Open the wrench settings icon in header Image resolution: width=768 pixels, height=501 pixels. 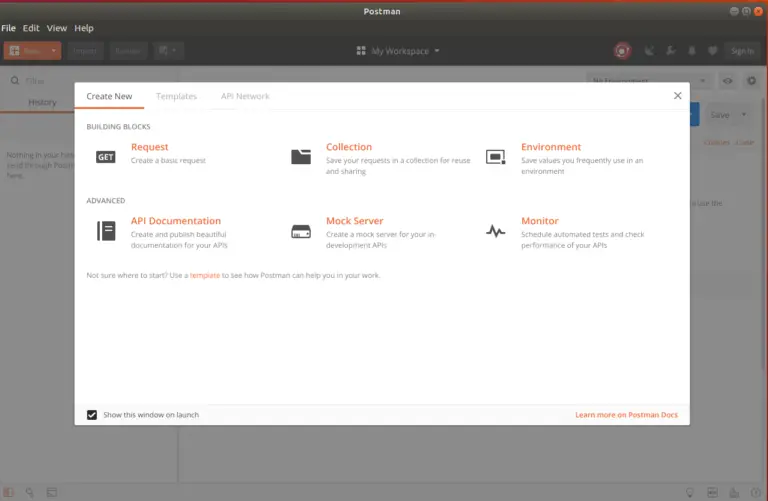coord(671,50)
